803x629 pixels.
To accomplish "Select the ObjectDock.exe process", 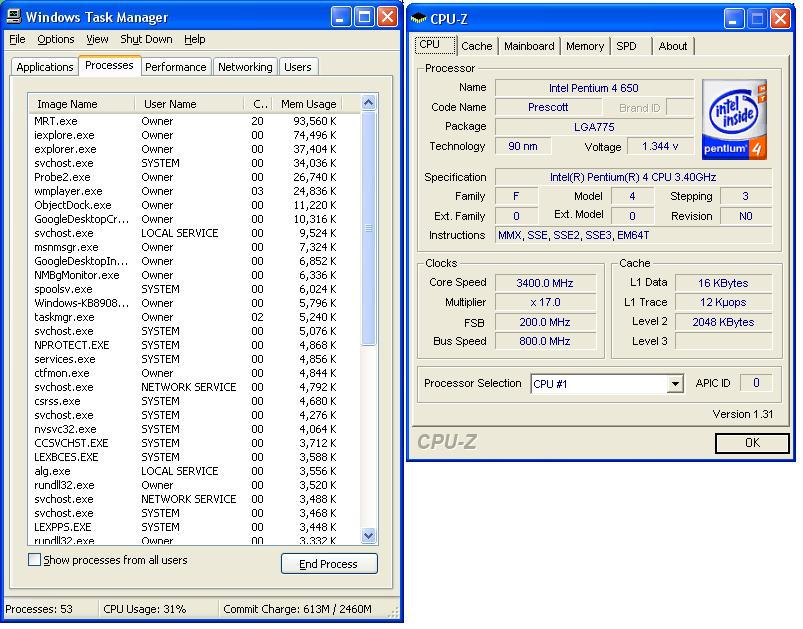I will [x=186, y=205].
